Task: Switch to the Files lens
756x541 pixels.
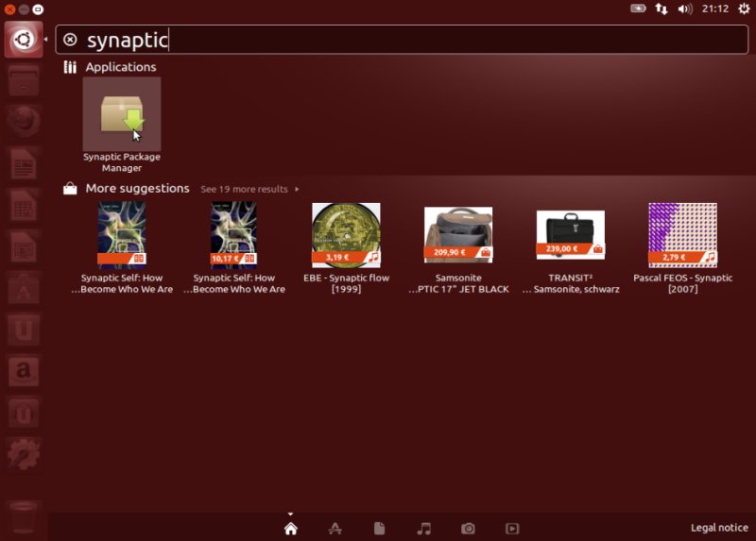Action: coord(380,529)
